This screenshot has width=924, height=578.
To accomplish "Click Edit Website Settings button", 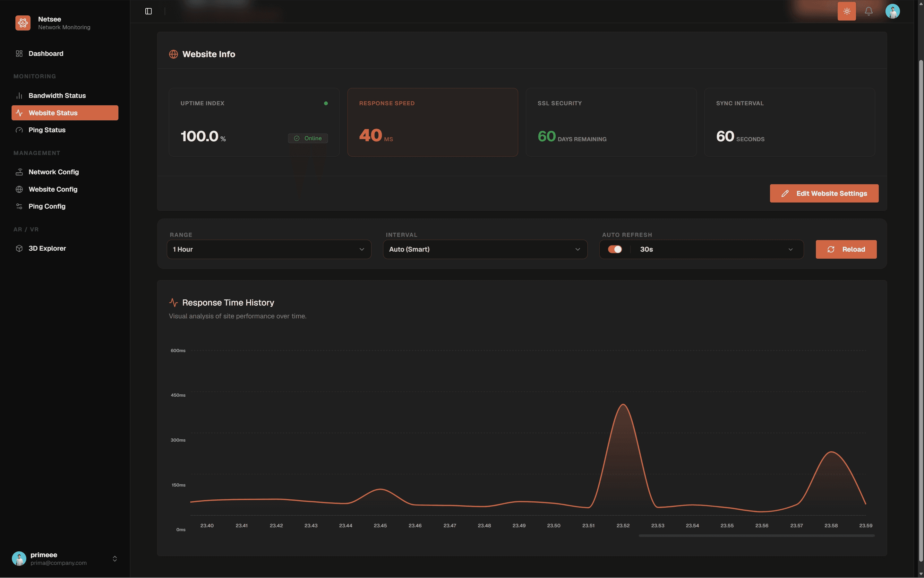I will [x=824, y=194].
